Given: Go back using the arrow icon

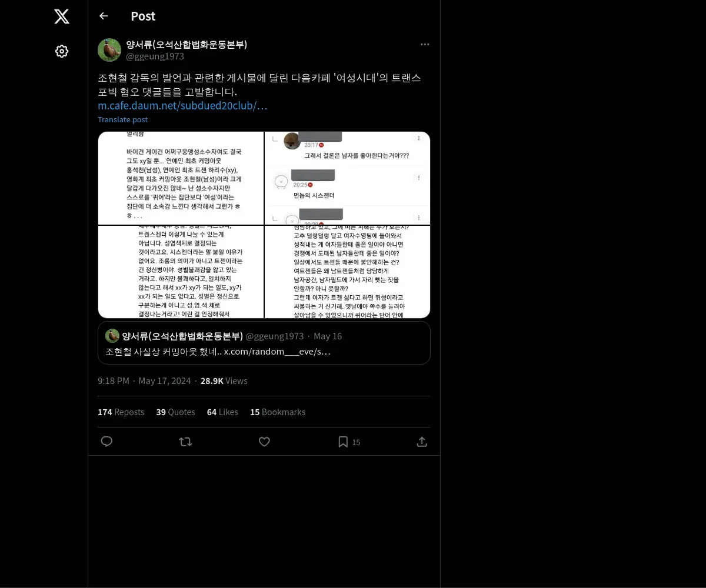Looking at the screenshot, I should coord(104,16).
